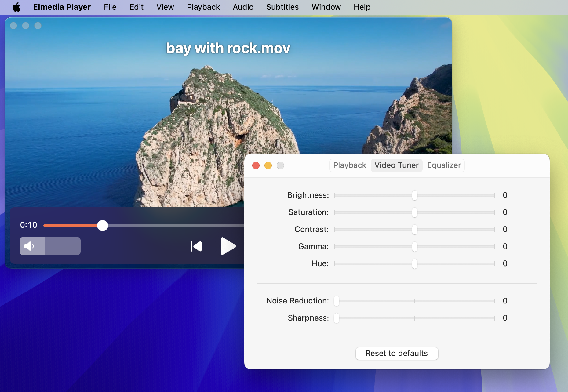This screenshot has width=568, height=392.
Task: Click the Brightness slider handle
Action: (x=414, y=195)
